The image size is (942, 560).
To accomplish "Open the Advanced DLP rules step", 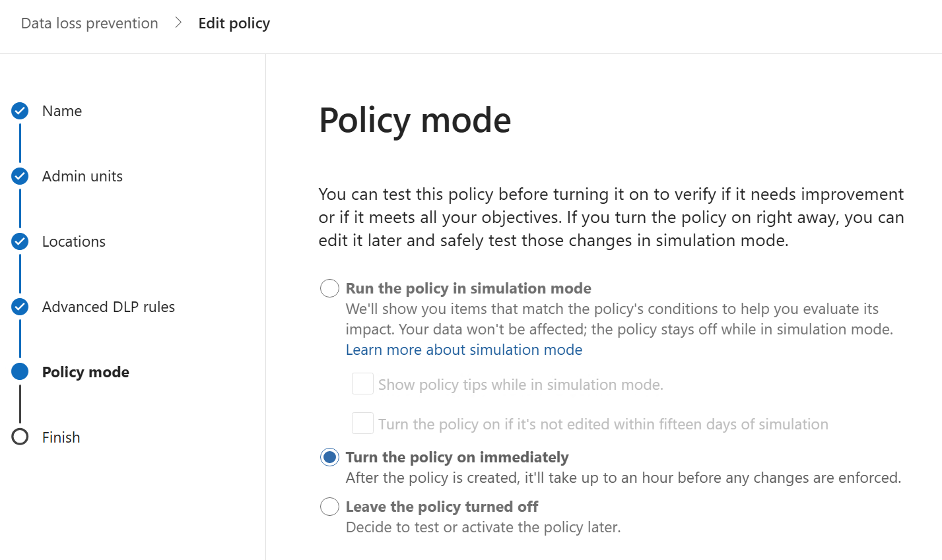I will [109, 307].
